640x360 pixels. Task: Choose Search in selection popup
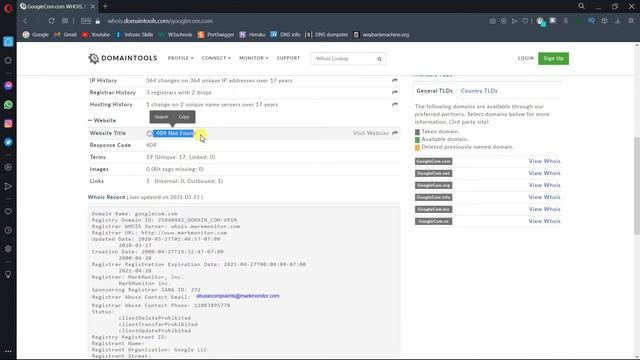pyautogui.click(x=161, y=117)
